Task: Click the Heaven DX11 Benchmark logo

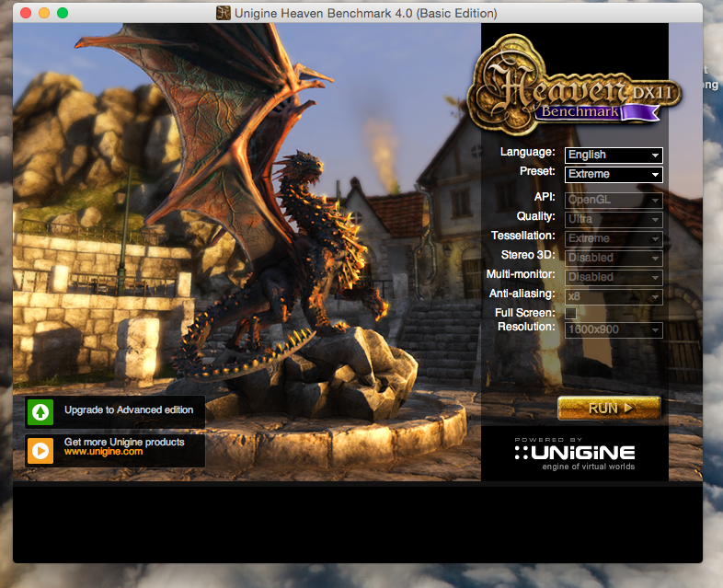Action: pos(575,86)
